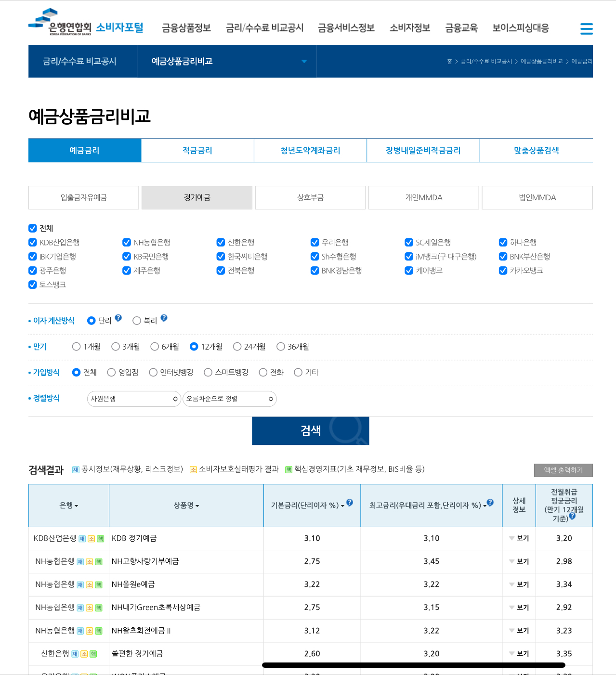
Task: Click 재 icon in 신한은행 쏠편한 정기예금 row
Action: (75, 654)
